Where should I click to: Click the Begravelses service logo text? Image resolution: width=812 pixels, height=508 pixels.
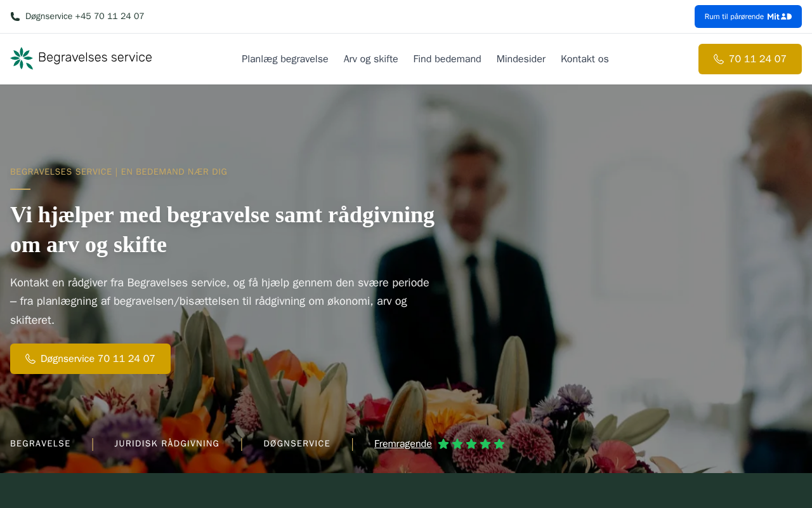coord(95,58)
